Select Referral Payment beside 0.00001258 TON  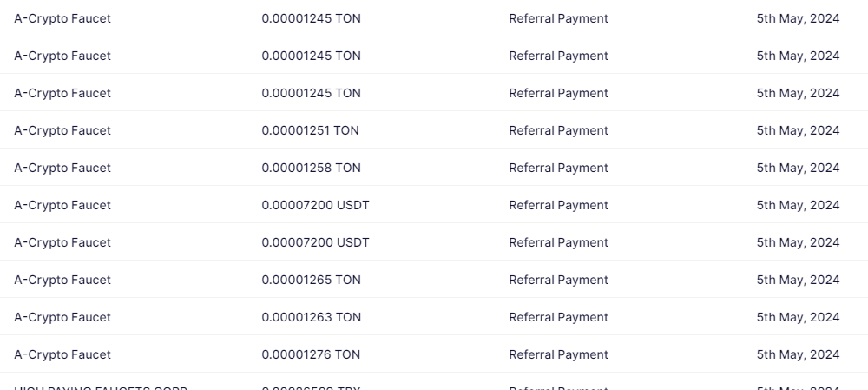(x=558, y=168)
